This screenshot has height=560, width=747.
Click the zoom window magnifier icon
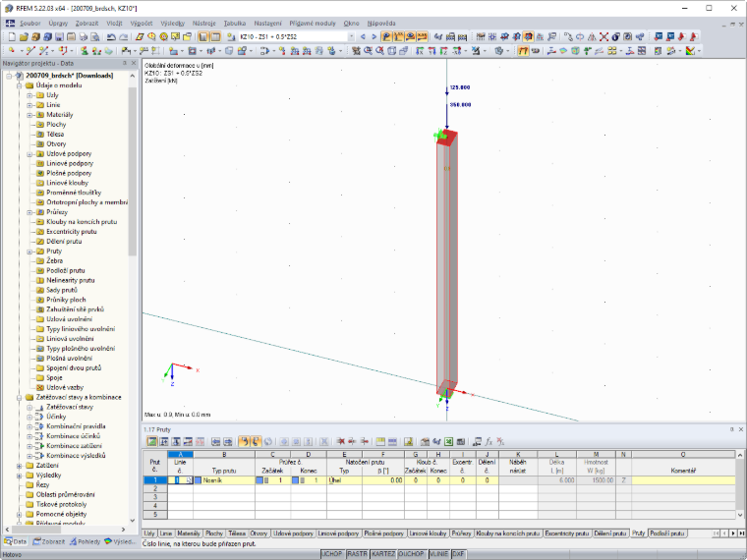coord(368,50)
